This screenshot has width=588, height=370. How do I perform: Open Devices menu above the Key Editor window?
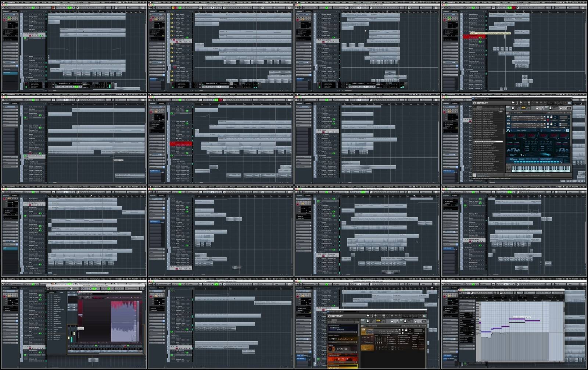click(x=506, y=279)
